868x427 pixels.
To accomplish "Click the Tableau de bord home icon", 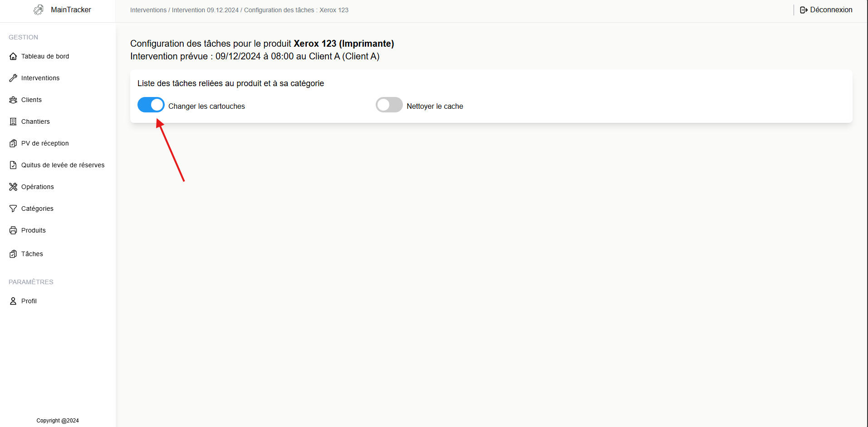I will 13,56.
